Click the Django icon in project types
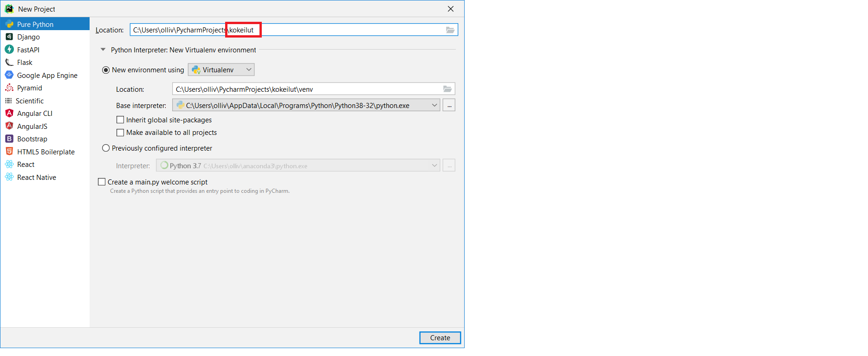 coord(9,37)
